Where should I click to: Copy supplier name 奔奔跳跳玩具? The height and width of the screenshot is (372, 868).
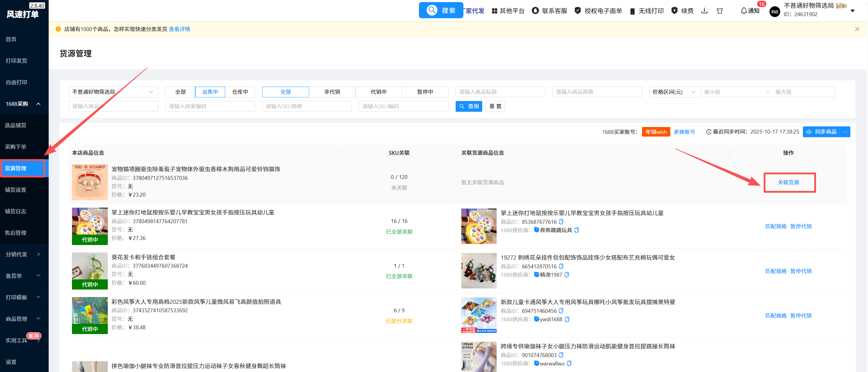577,230
